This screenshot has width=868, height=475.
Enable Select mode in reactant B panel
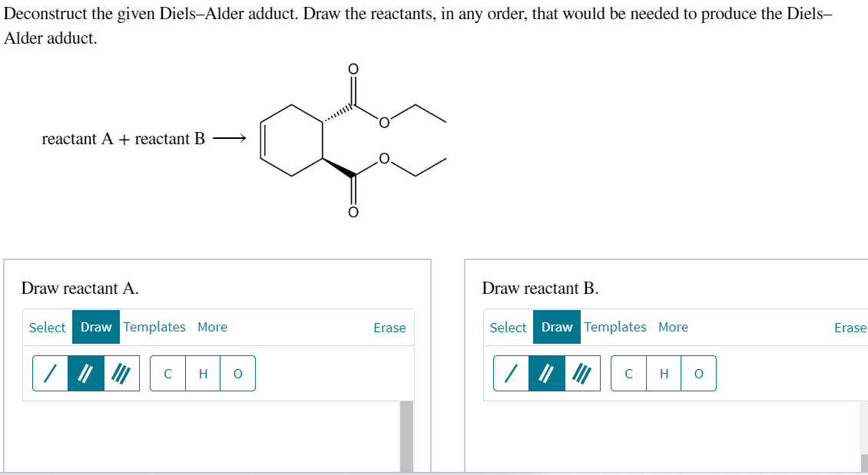tap(508, 327)
